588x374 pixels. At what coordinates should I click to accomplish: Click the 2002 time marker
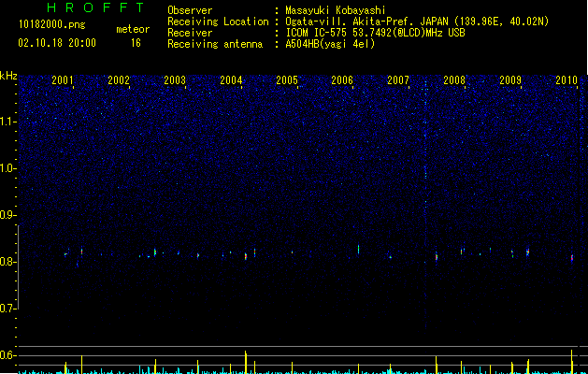click(x=119, y=79)
